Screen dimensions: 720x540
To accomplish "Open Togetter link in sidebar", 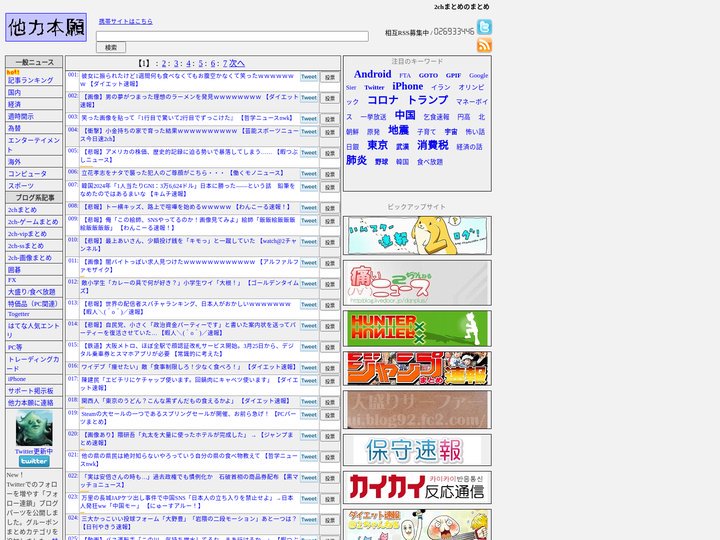I will [18, 314].
